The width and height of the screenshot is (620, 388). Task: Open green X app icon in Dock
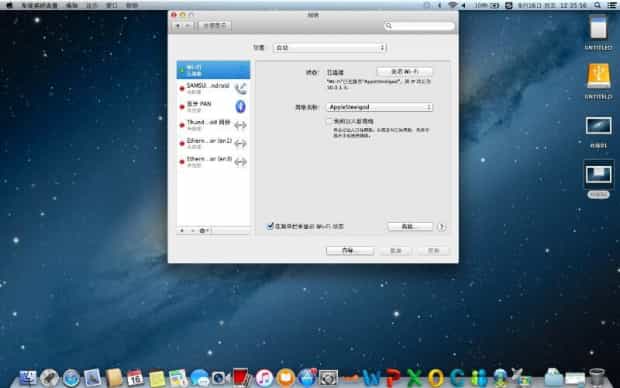tap(414, 378)
